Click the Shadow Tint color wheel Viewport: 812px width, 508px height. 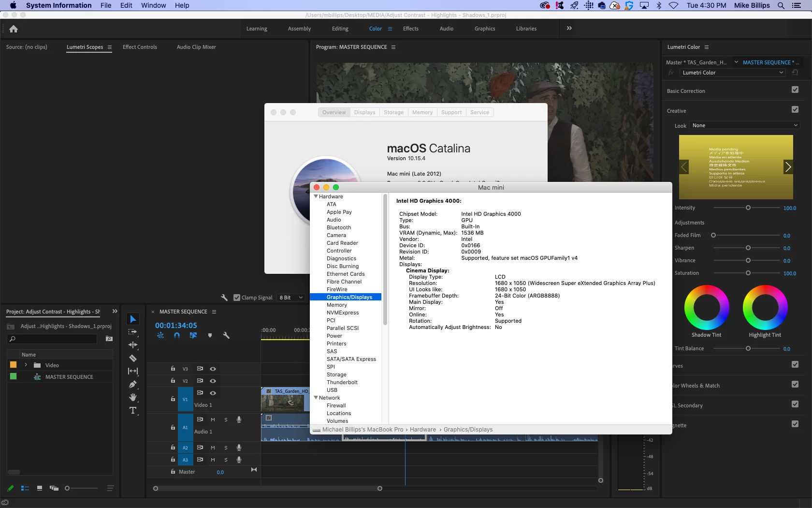pyautogui.click(x=707, y=307)
